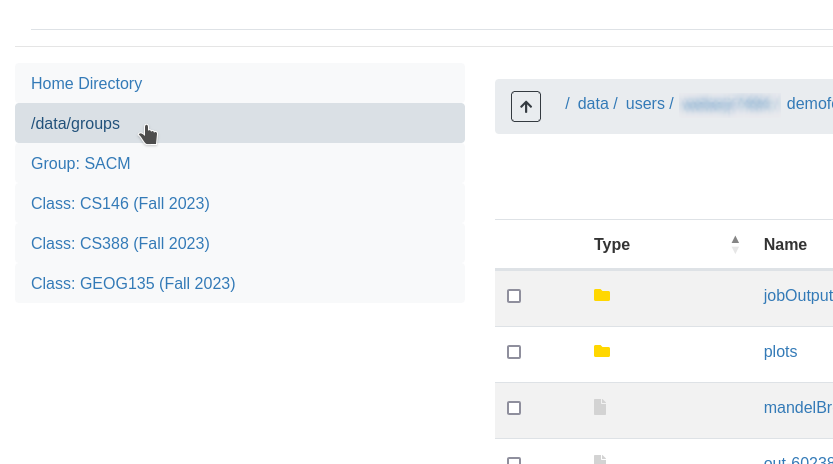The height and width of the screenshot is (464, 833).
Task: Click the file icon in the mandelBr row
Action: (600, 407)
